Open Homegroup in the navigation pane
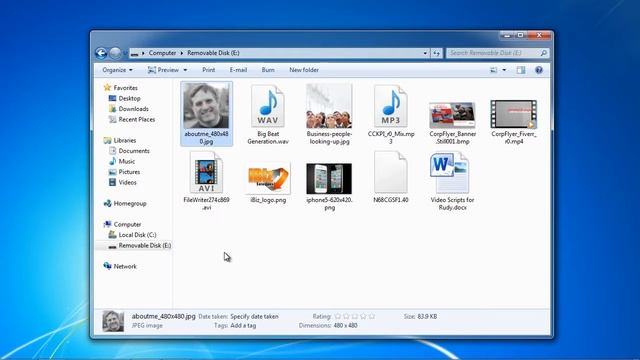 pyautogui.click(x=130, y=203)
